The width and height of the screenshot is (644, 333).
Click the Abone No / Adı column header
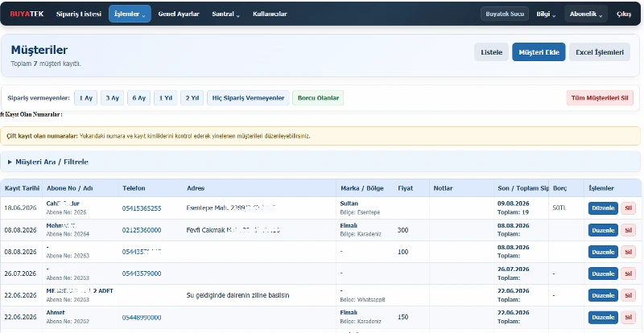pyautogui.click(x=70, y=188)
